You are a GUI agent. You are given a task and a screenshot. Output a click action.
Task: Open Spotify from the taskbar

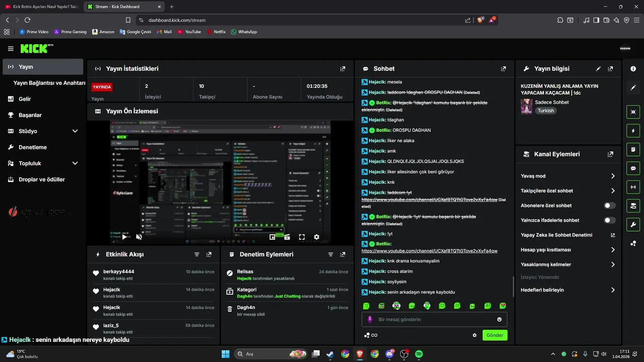tap(419, 354)
